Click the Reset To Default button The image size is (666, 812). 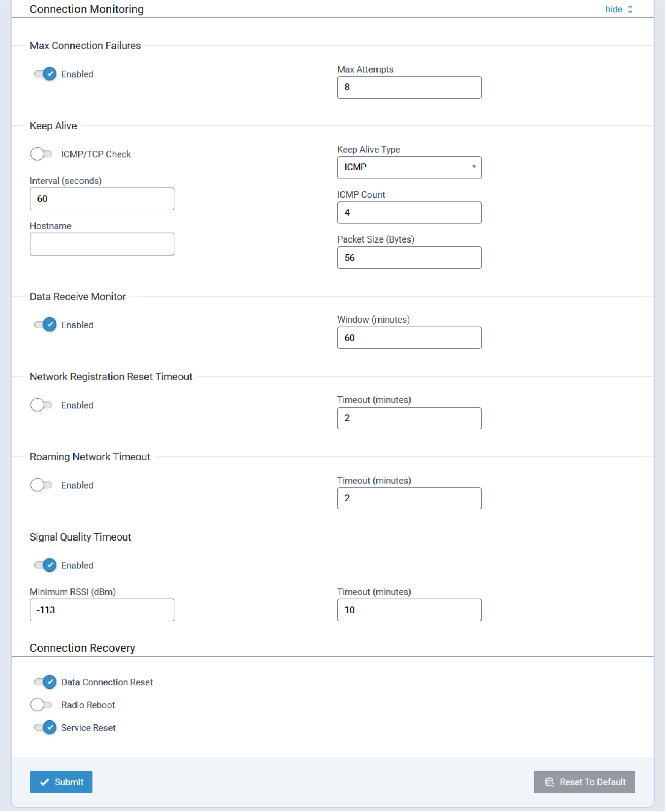coord(584,782)
